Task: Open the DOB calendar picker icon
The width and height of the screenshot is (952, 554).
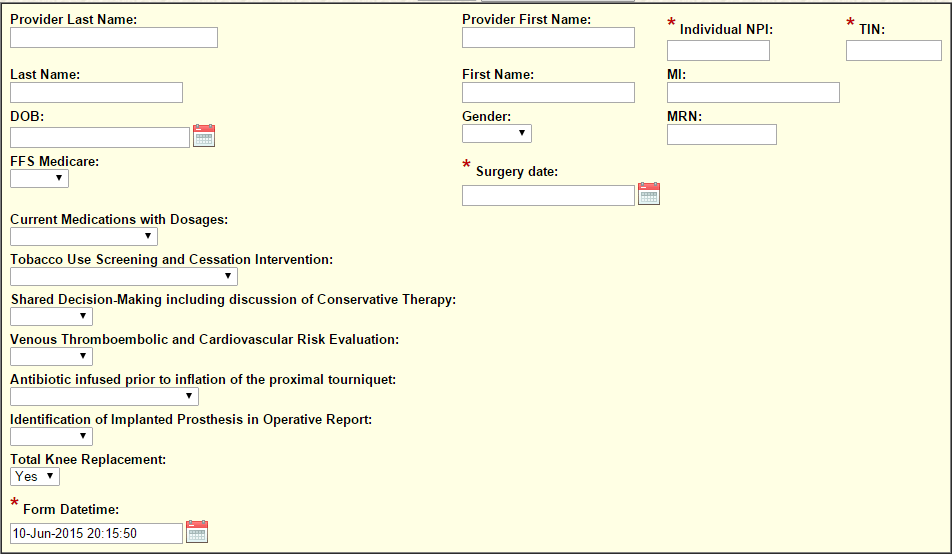Action: click(x=204, y=135)
